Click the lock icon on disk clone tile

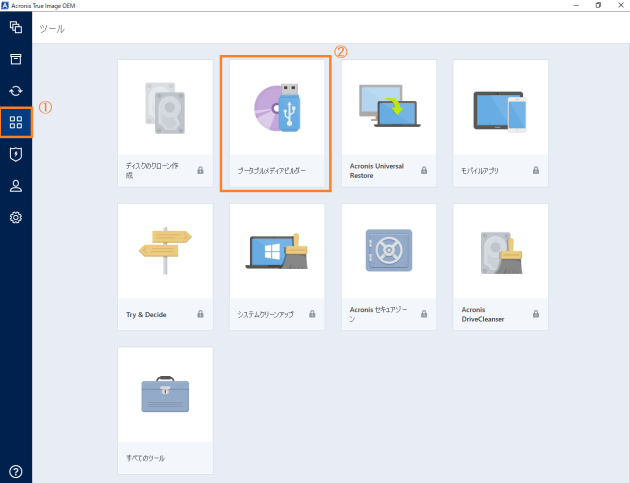pos(200,170)
